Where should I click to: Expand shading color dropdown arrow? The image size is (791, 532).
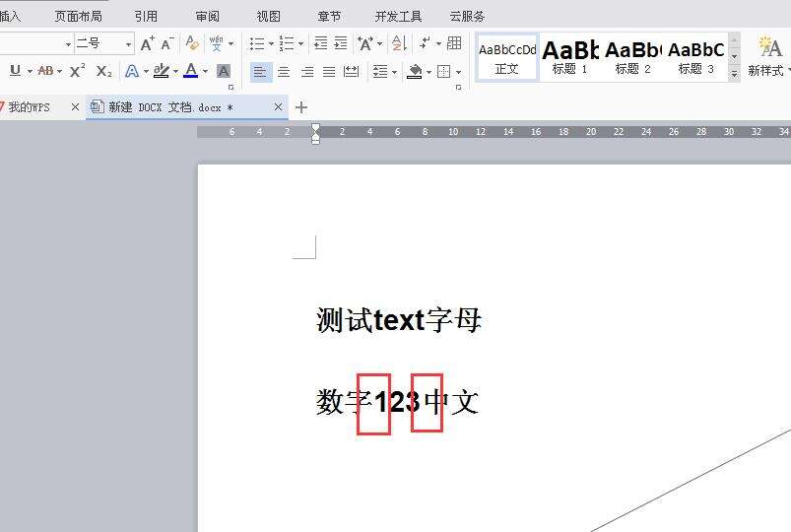point(428,72)
